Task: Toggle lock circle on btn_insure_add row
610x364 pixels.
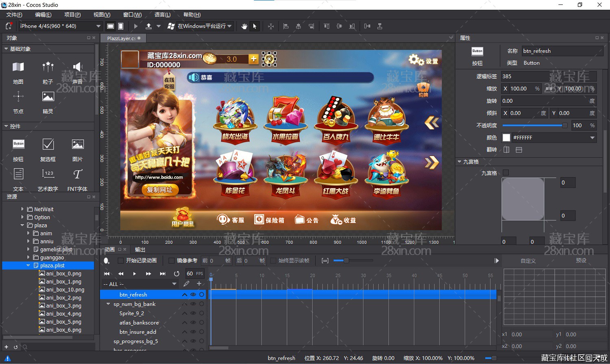Action: tap(202, 332)
